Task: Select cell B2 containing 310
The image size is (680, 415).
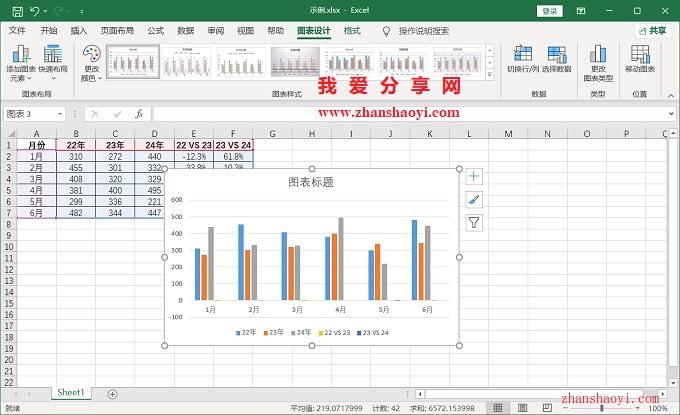Action: pyautogui.click(x=75, y=157)
